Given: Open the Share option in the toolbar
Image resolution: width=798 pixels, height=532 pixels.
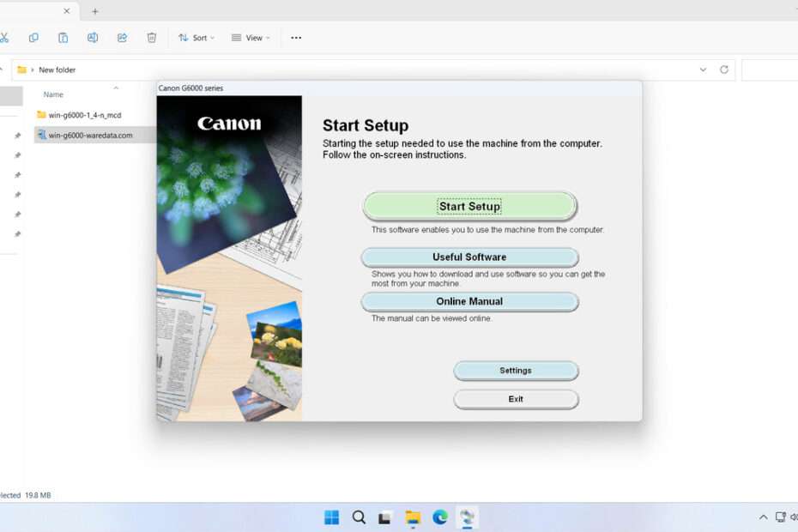Looking at the screenshot, I should (122, 38).
